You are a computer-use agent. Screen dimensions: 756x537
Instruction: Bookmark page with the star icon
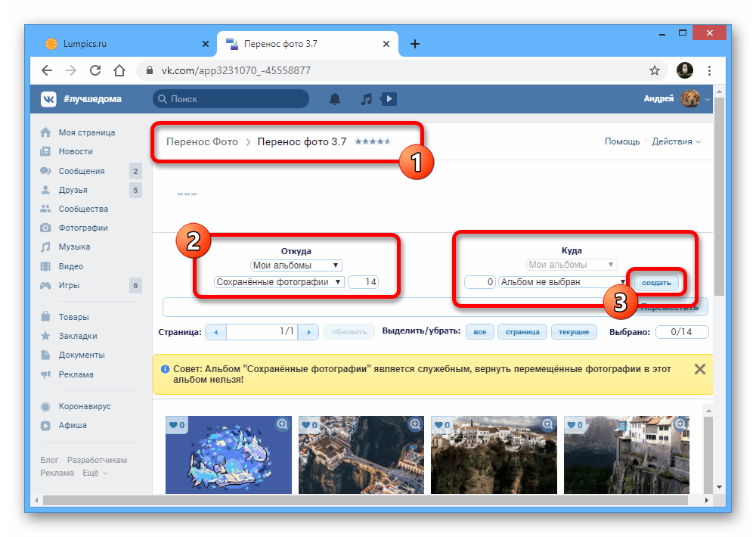655,70
